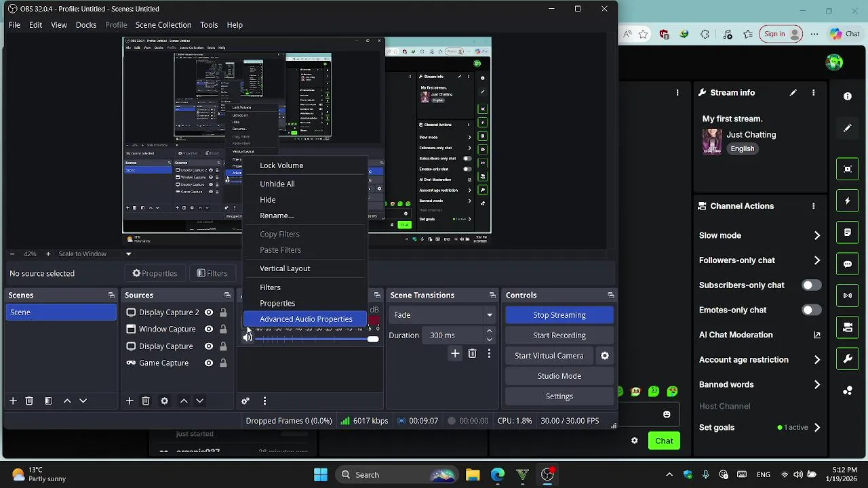Image resolution: width=868 pixels, height=488 pixels.
Task: Add scene transition with plus icon
Action: pos(455,353)
